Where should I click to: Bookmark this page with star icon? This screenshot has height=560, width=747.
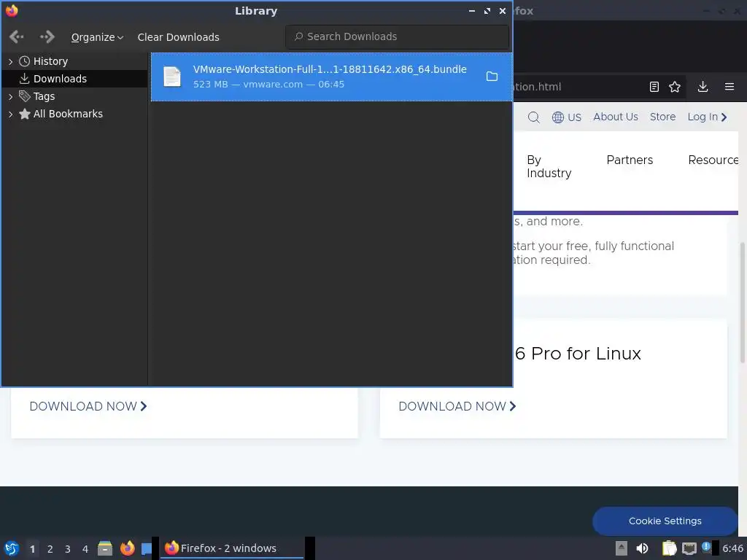(675, 87)
